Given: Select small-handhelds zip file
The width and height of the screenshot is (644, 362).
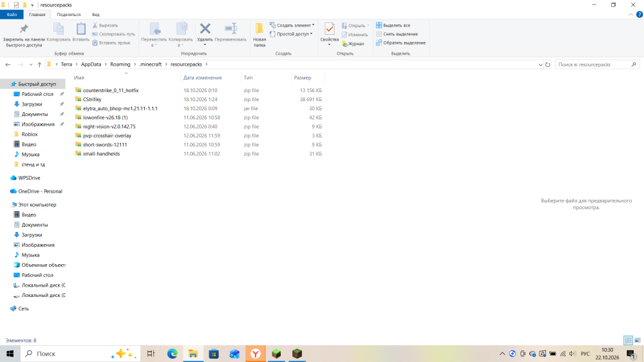Looking at the screenshot, I should pyautogui.click(x=101, y=154).
